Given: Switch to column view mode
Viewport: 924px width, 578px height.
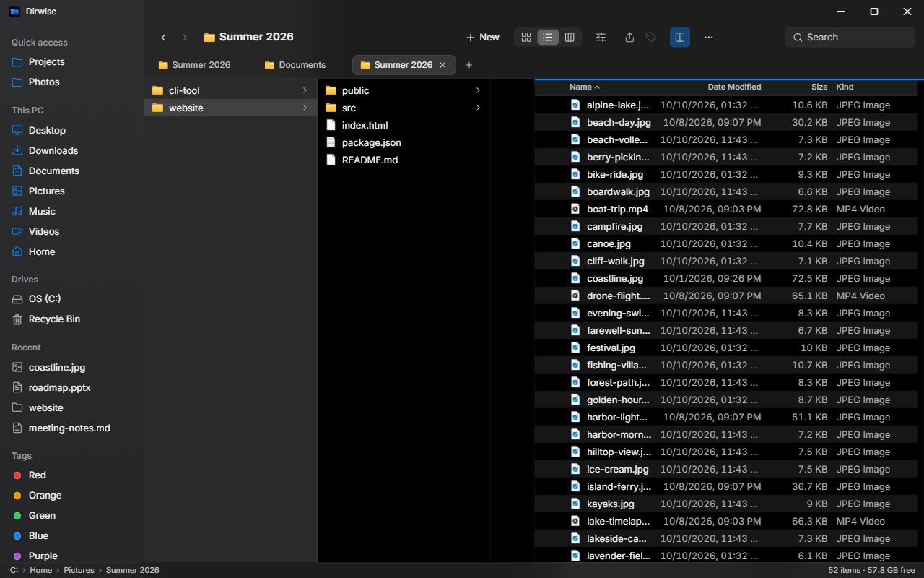Looking at the screenshot, I should coord(570,38).
